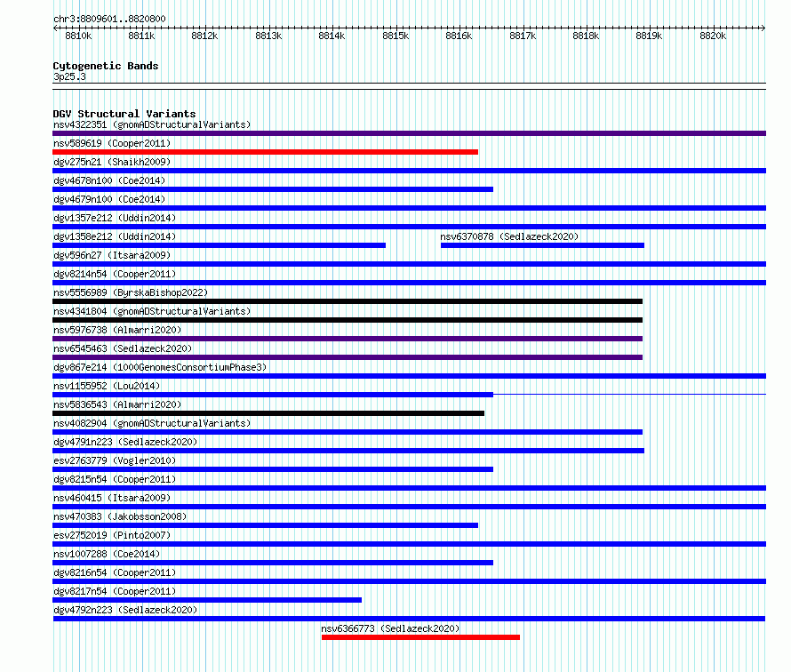Click the 3p25.3 band label
Image resolution: width=791 pixels, height=672 pixels.
[x=69, y=76]
